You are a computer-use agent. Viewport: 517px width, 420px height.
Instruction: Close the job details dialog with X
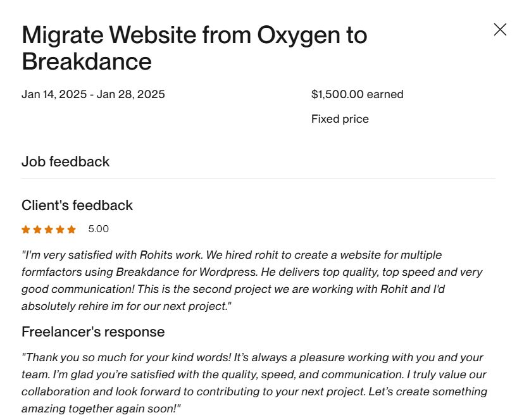click(500, 29)
